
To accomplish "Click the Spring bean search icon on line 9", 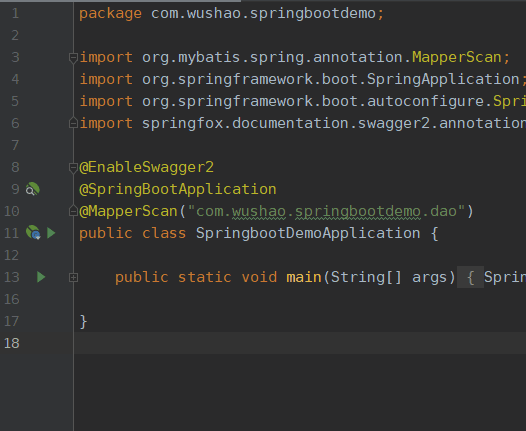I will [33, 189].
